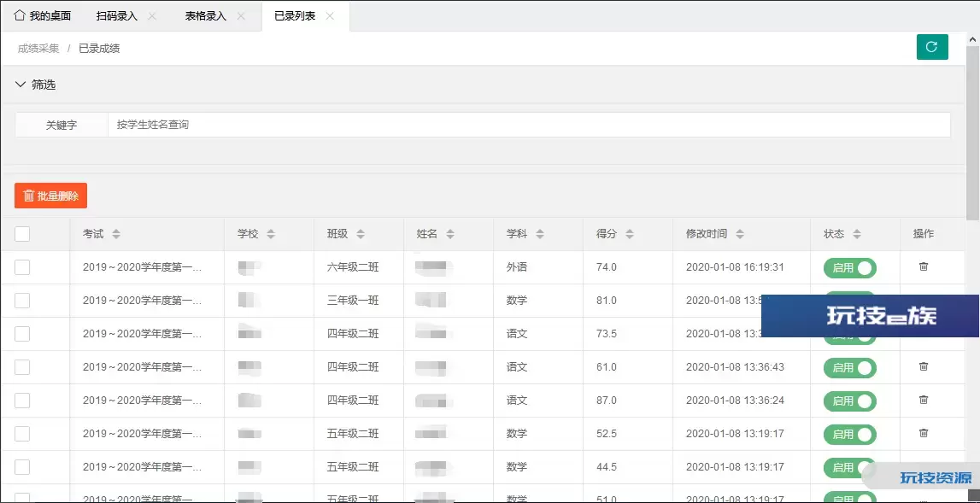
Task: Click the green refresh icon button
Action: click(x=932, y=47)
